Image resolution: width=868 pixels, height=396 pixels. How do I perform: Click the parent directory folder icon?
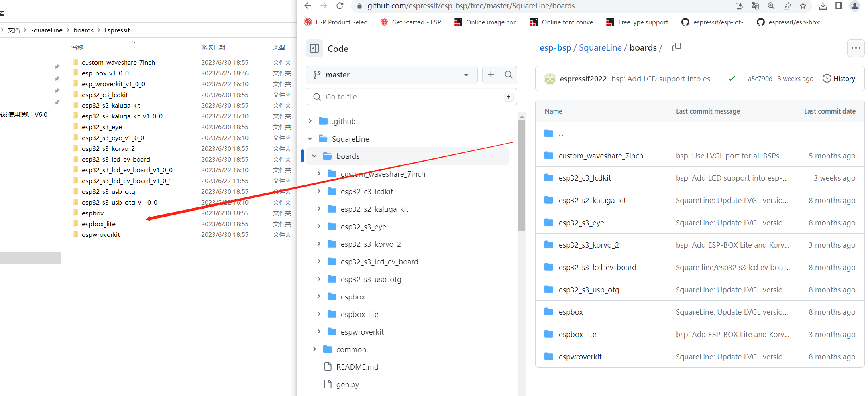click(549, 133)
